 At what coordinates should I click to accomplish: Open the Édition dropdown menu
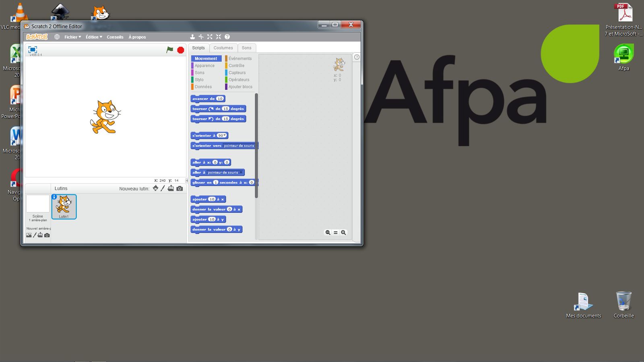point(94,37)
